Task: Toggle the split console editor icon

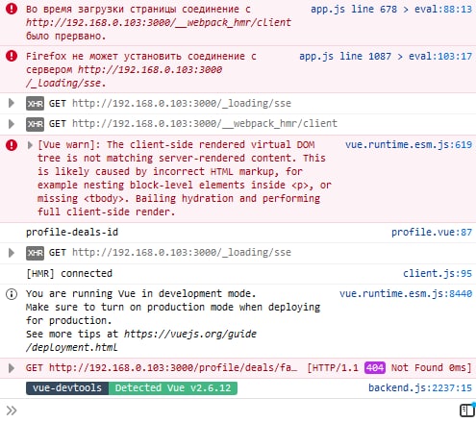Action: [x=467, y=411]
